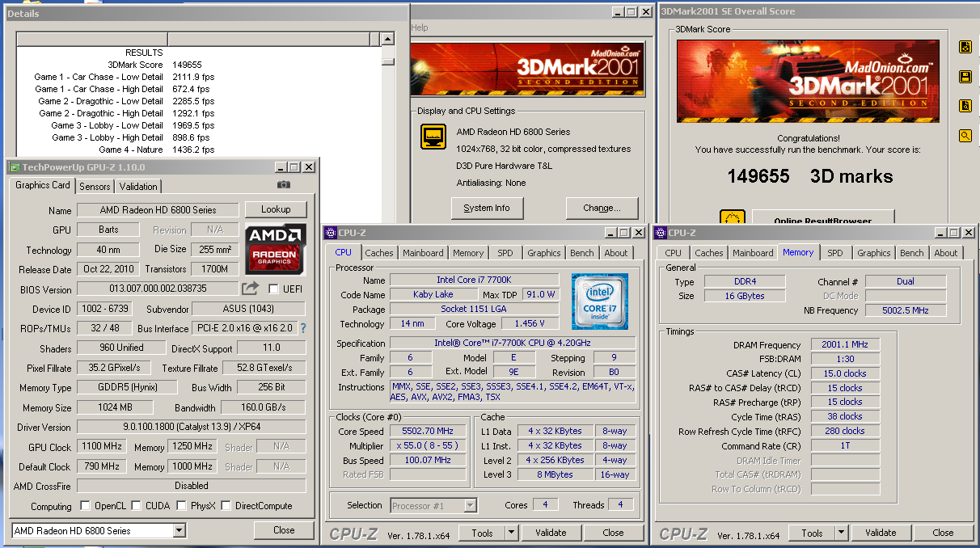Click the Core Speed 5502.70 MHz value

pos(428,432)
